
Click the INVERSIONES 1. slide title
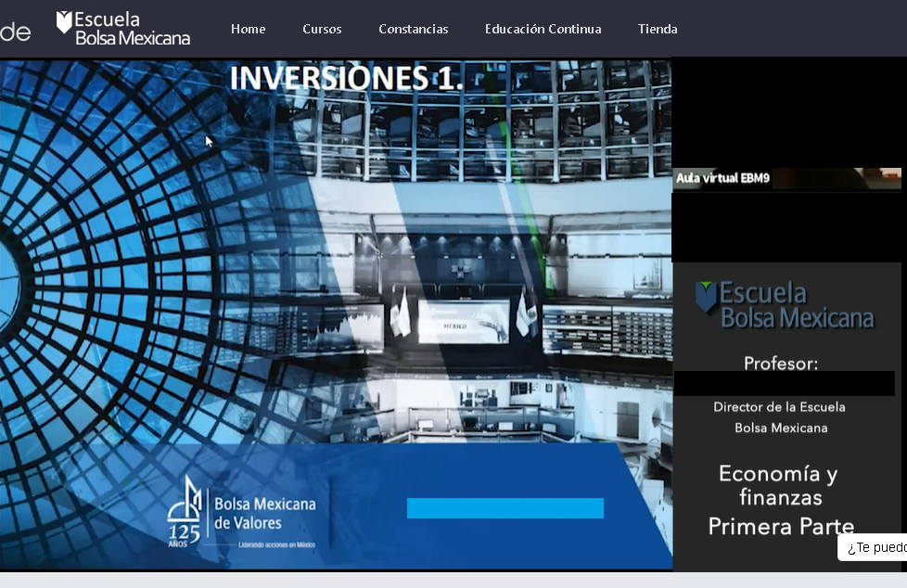[347, 78]
